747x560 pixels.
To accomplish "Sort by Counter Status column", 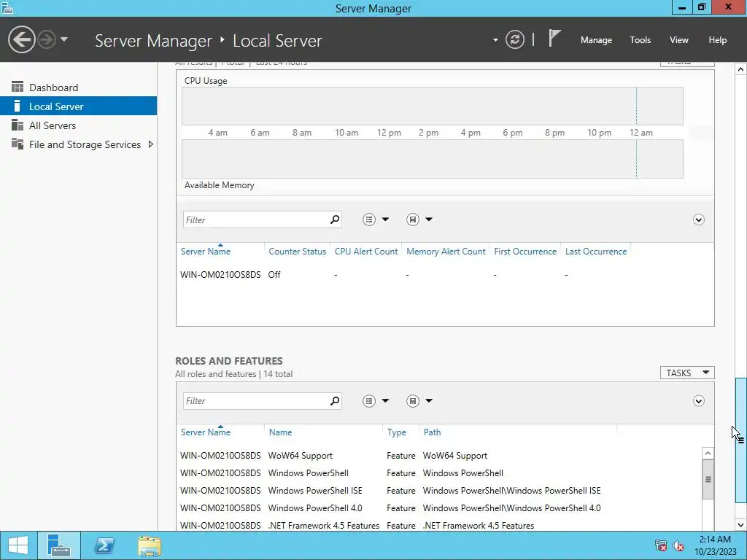I will tap(298, 252).
